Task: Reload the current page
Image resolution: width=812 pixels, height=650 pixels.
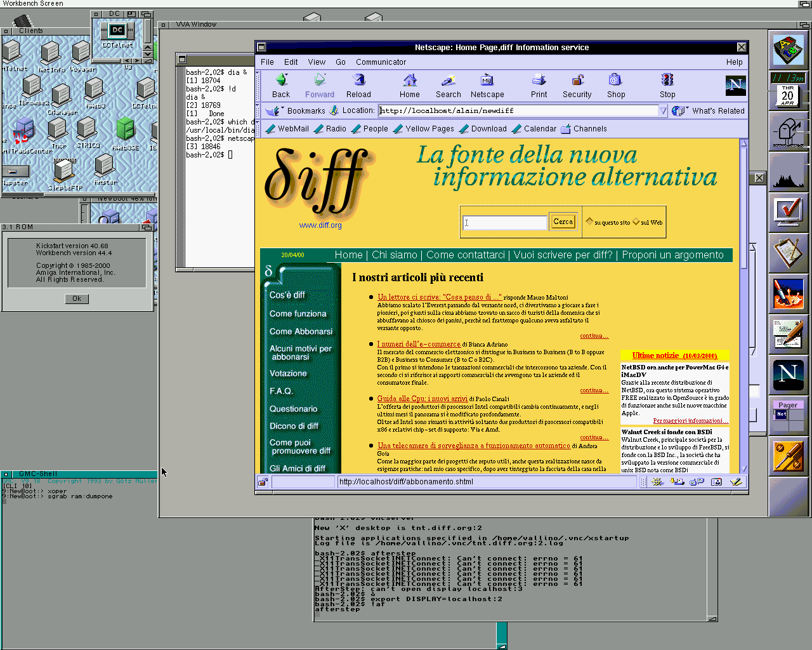Action: (x=358, y=81)
